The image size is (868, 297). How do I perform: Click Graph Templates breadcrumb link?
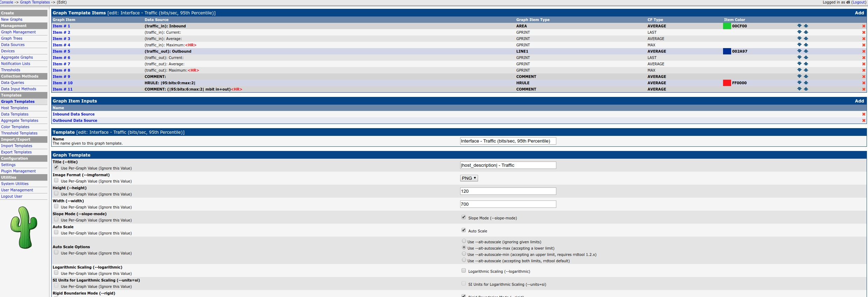tap(35, 2)
